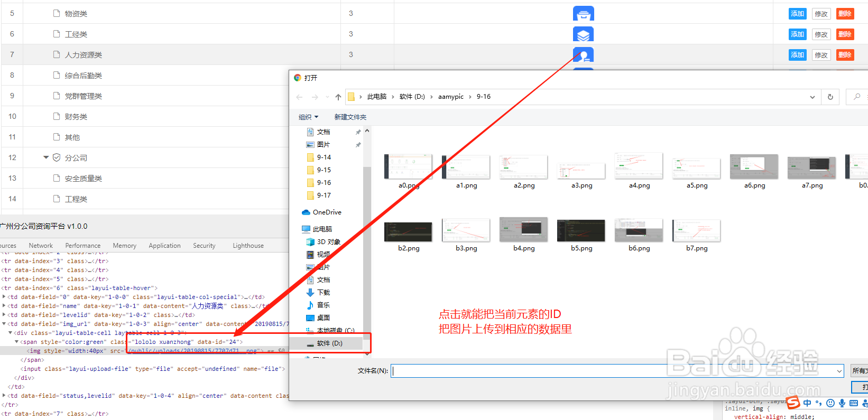The width and height of the screenshot is (868, 420).
Task: Click the Sogou emoji smiley icon
Action: coord(830,403)
